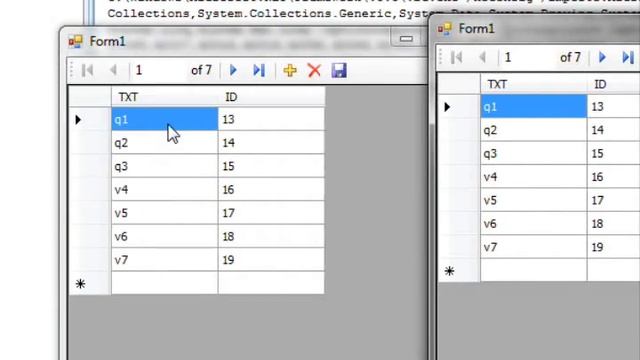Image resolution: width=640 pixels, height=360 pixels.
Task: Select ID cell 17 in right Form1
Action: 614,200
